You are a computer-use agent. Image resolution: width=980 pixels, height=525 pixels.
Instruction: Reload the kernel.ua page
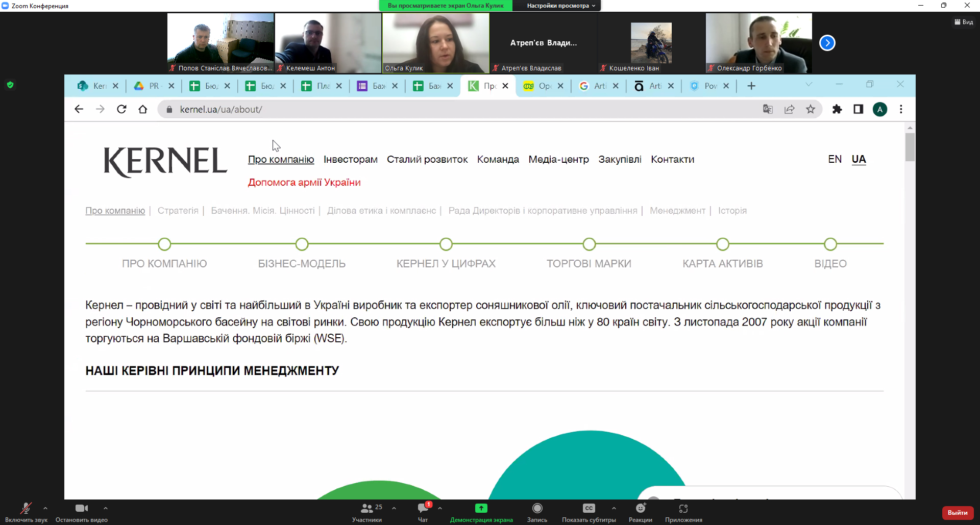121,109
